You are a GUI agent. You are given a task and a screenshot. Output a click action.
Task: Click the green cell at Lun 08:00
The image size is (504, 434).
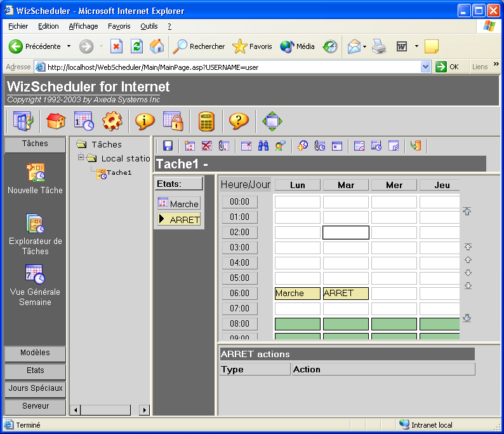tap(297, 323)
